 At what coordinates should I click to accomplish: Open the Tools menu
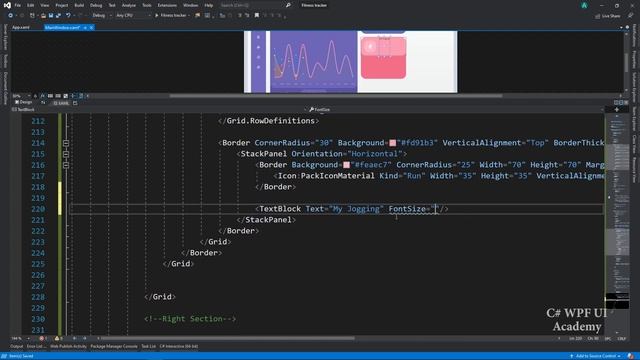pyautogui.click(x=147, y=5)
